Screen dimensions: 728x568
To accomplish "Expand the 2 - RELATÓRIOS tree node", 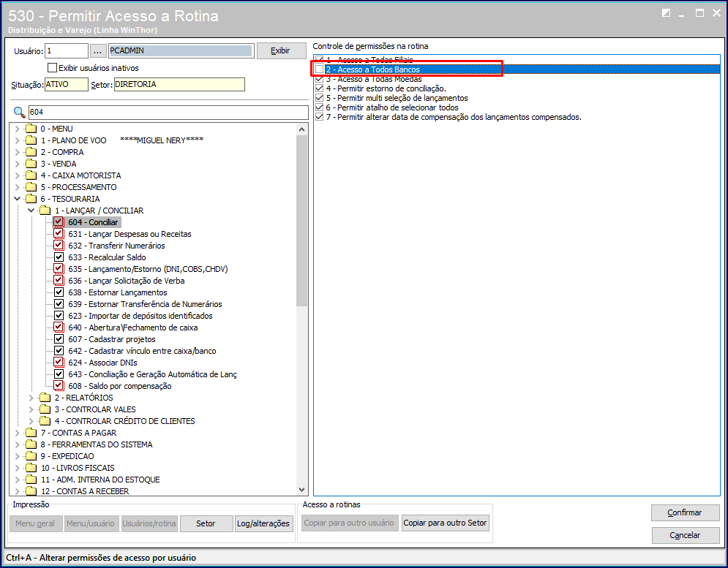I will click(31, 397).
